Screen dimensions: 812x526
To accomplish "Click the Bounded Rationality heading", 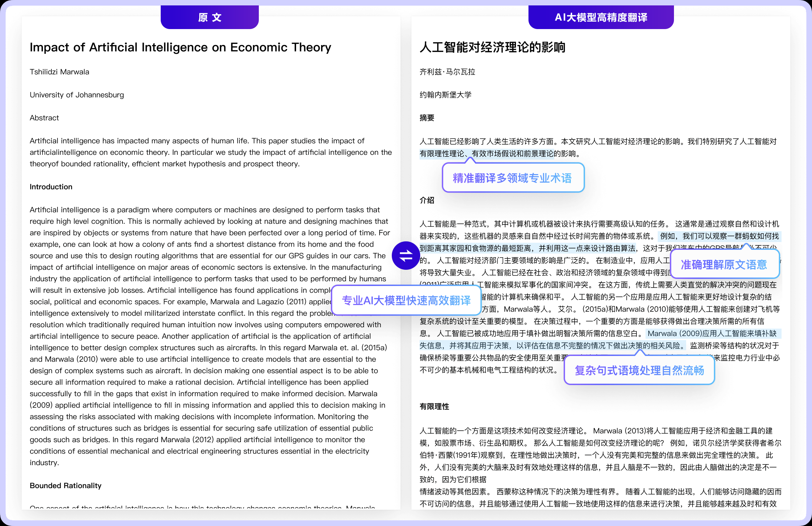I will point(66,485).
